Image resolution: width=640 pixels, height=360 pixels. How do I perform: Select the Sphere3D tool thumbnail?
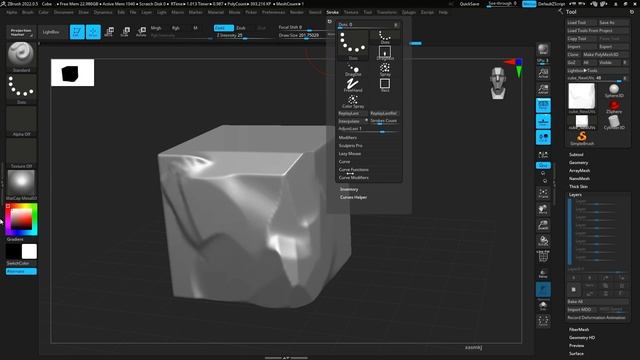pyautogui.click(x=614, y=91)
